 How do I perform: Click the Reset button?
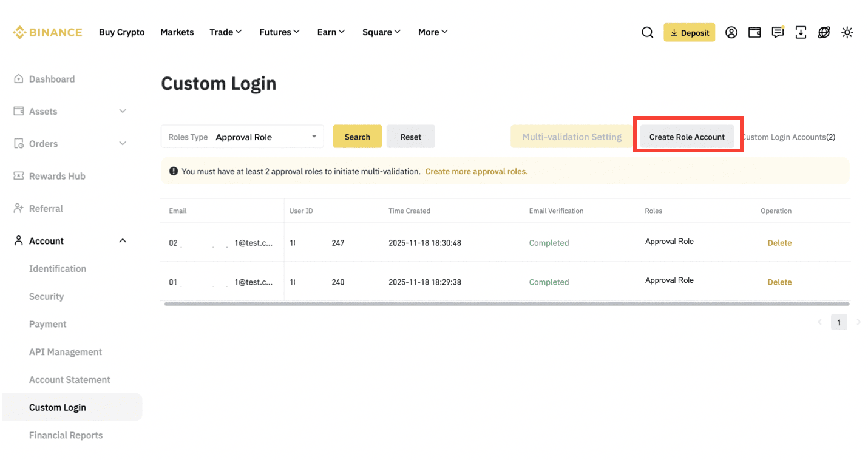[411, 137]
